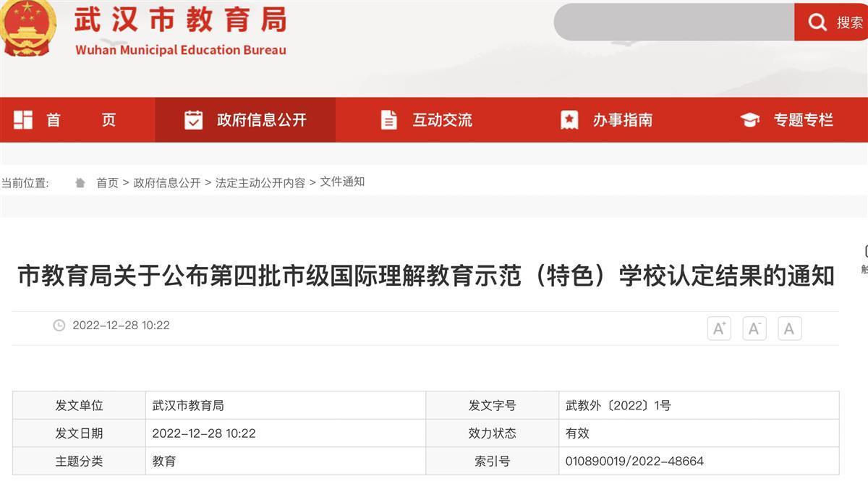This screenshot has width=868, height=484.
Task: Decrease font size with A- button
Action: 754,329
